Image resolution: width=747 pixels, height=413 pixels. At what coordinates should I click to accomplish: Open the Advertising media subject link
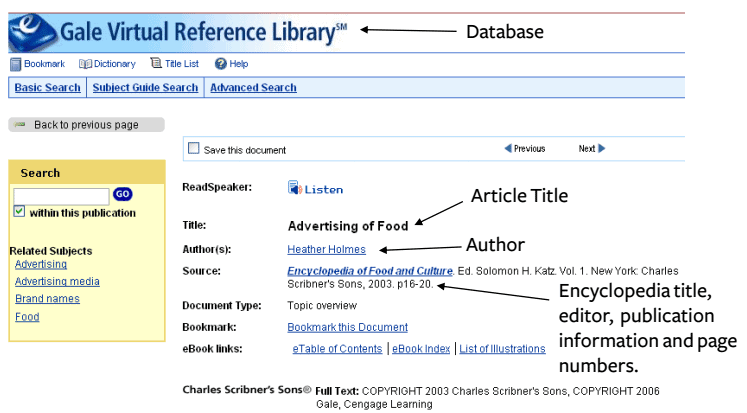tap(57, 282)
